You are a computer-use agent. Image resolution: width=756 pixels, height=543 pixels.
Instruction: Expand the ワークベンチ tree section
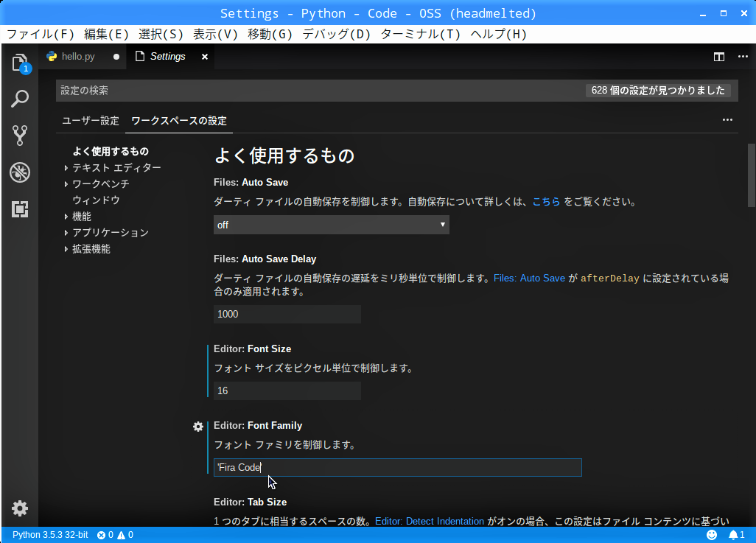66,184
